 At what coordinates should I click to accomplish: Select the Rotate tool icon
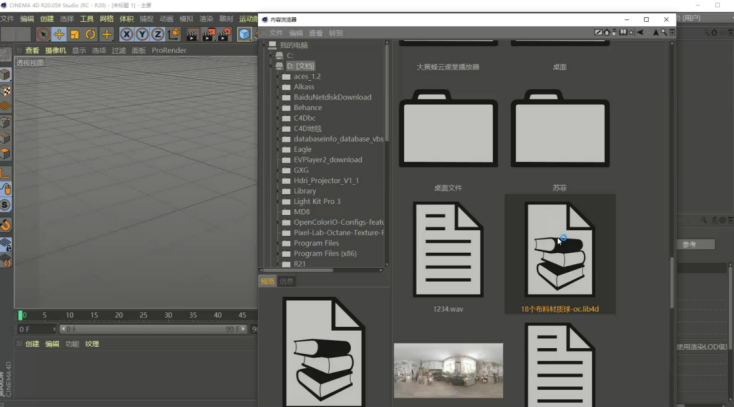coord(90,34)
